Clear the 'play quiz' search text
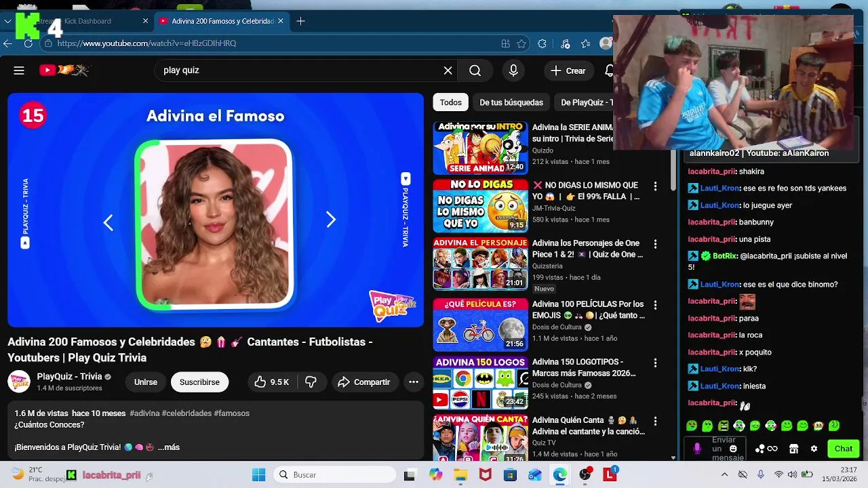The image size is (868, 488). click(x=448, y=70)
